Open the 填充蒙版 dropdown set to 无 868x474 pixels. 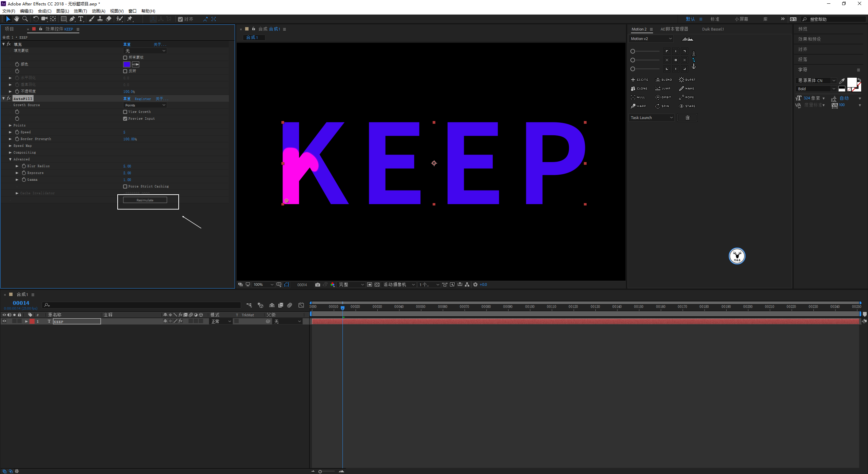coord(145,51)
